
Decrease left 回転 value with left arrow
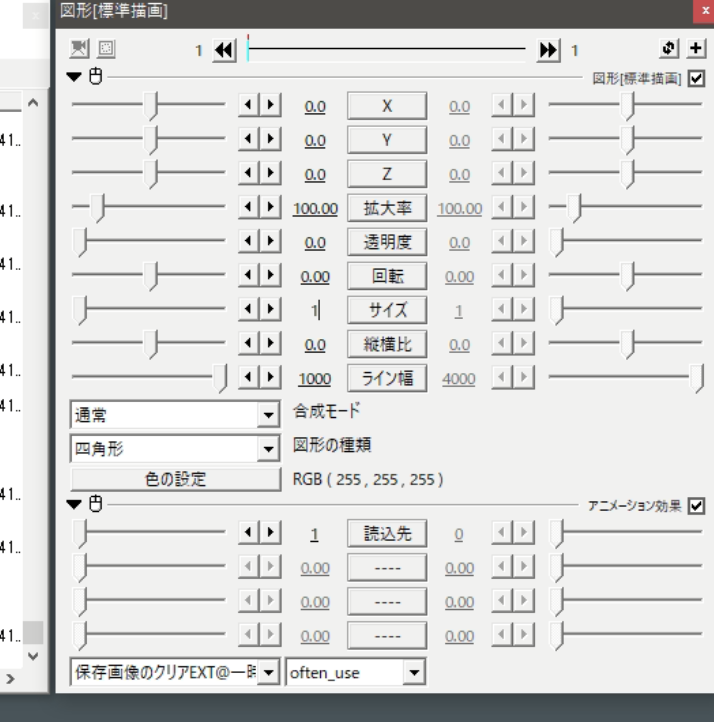[249, 275]
